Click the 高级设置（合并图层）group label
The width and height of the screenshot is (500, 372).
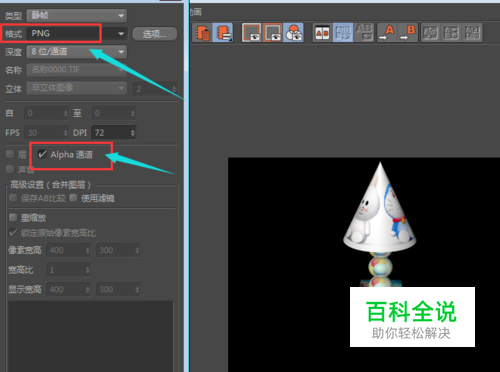click(51, 185)
